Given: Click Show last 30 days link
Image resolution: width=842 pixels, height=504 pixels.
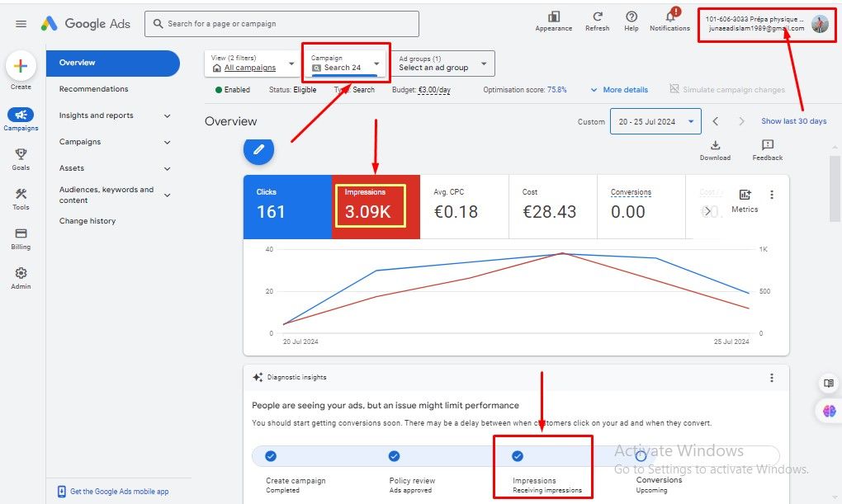Looking at the screenshot, I should pyautogui.click(x=793, y=121).
